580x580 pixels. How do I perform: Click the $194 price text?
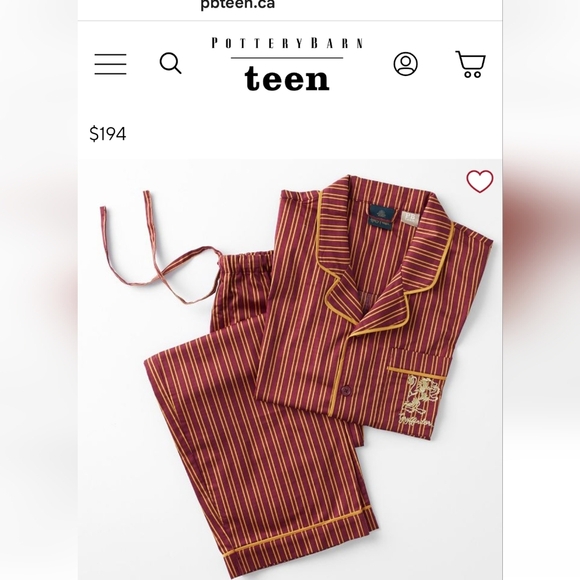(x=108, y=134)
